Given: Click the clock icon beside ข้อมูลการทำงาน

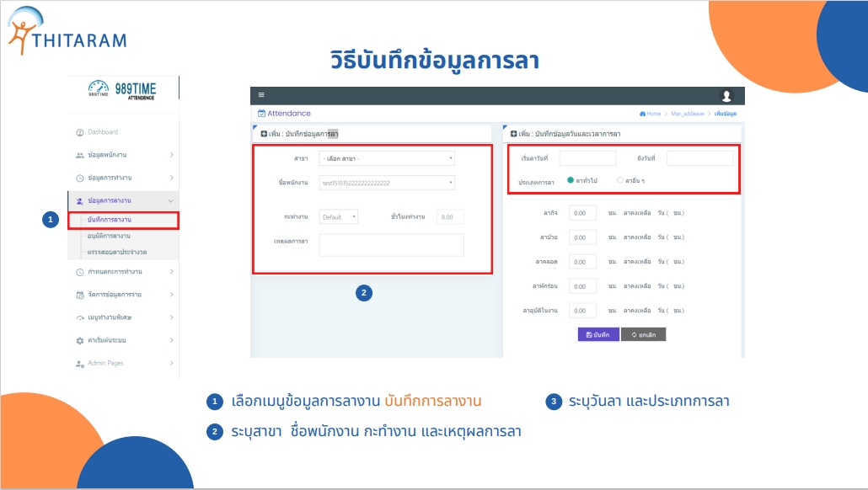Looking at the screenshot, I should click(80, 178).
